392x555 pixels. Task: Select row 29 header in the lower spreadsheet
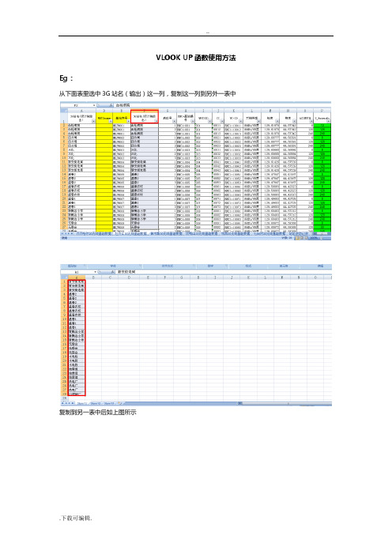click(64, 398)
